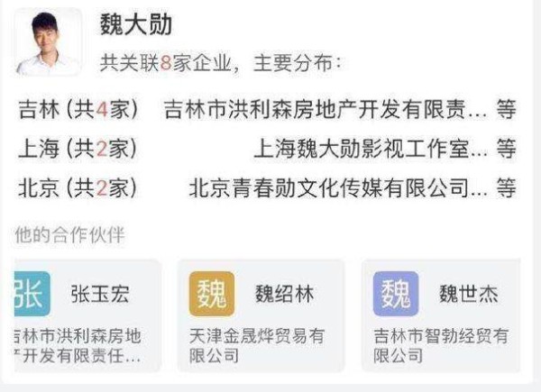Open partner 张玉宏's profile
The width and height of the screenshot is (541, 392).
pos(100,294)
